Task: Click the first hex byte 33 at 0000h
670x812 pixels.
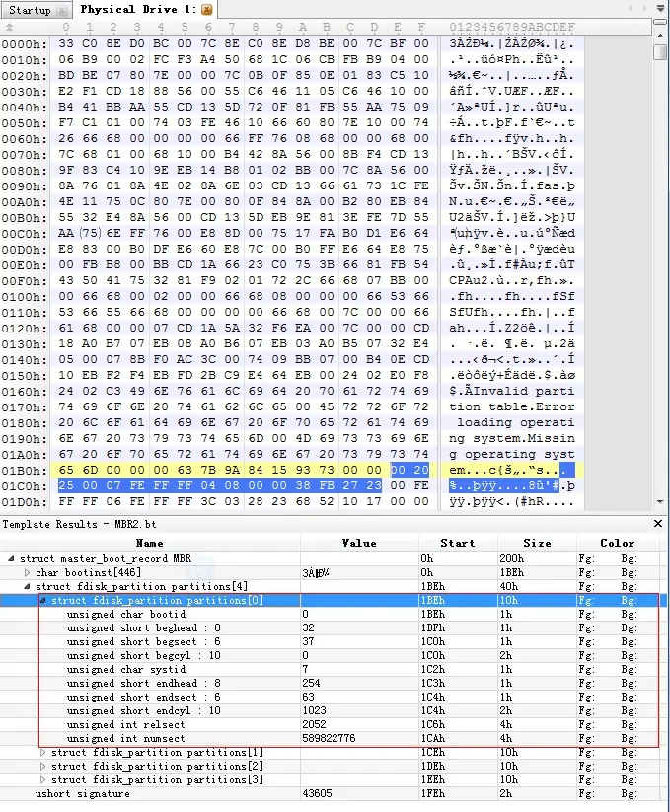Action: tap(66, 44)
